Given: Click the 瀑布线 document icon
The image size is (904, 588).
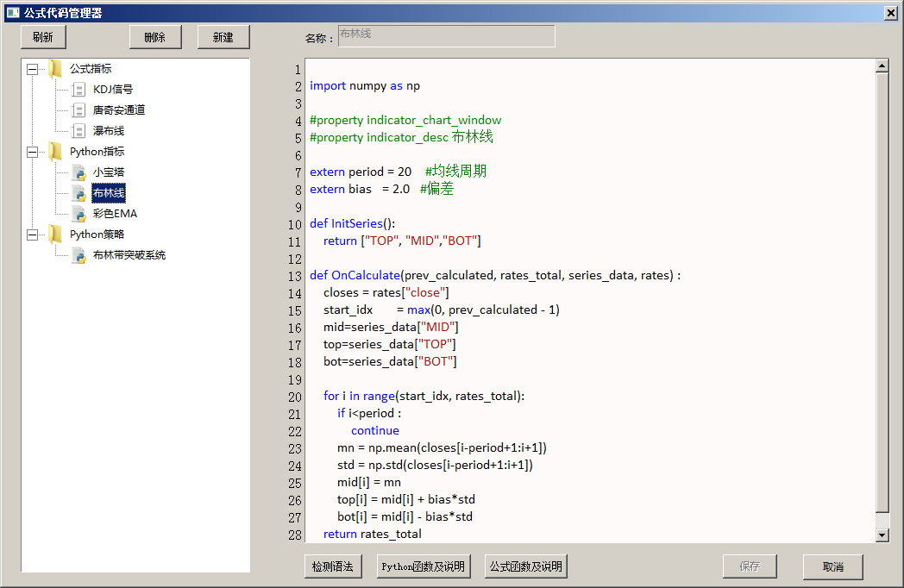Looking at the screenshot, I should pos(79,131).
